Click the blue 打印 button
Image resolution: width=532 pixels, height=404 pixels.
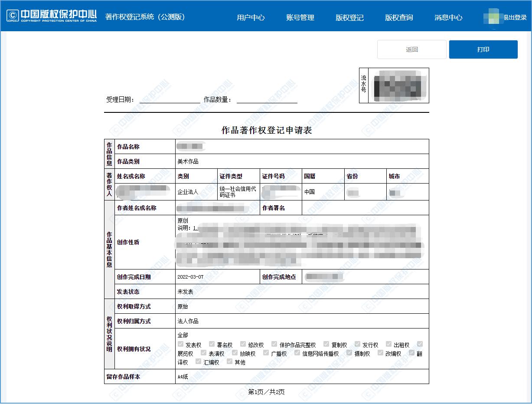click(x=483, y=49)
